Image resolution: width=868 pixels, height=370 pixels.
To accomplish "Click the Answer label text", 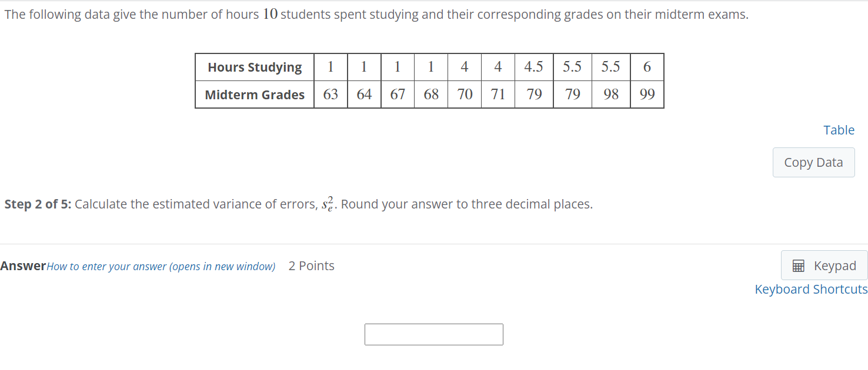I will (24, 265).
